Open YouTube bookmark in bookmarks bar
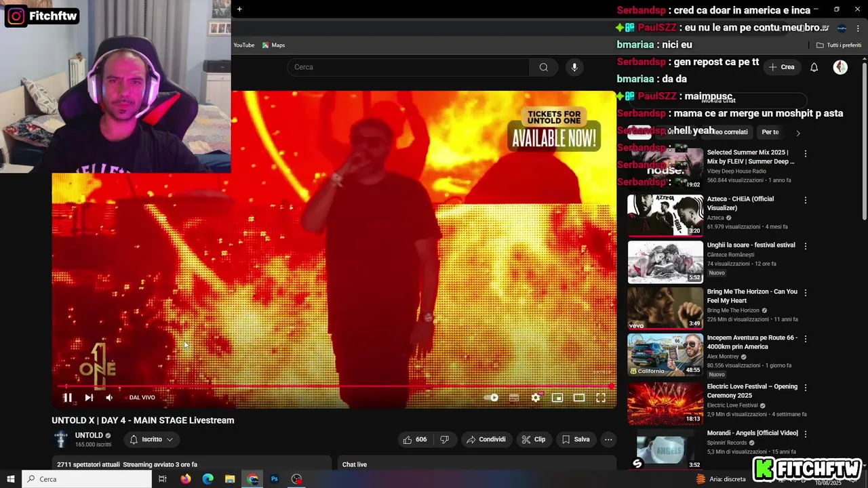 pos(244,45)
